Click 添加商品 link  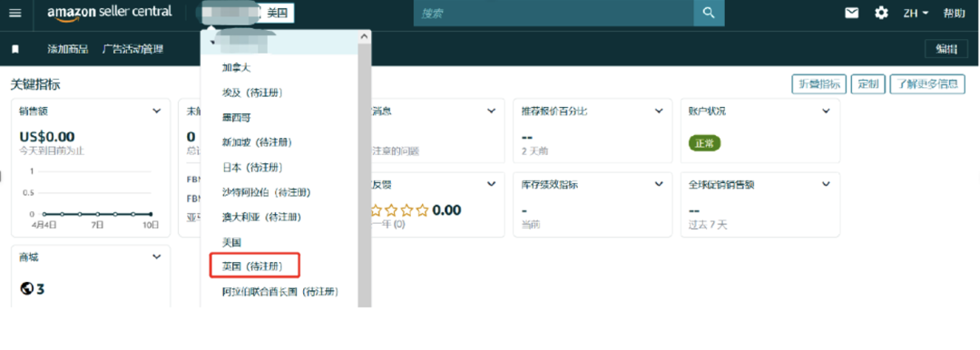click(x=67, y=49)
